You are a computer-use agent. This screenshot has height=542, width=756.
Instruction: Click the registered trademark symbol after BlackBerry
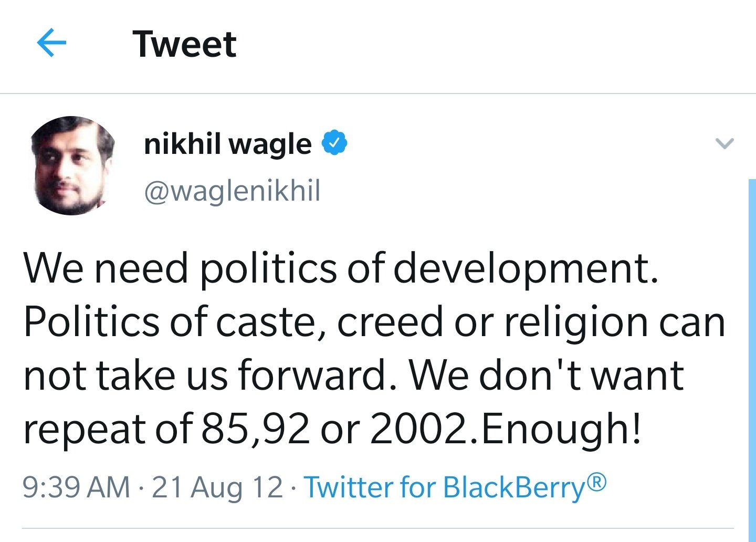point(596,481)
